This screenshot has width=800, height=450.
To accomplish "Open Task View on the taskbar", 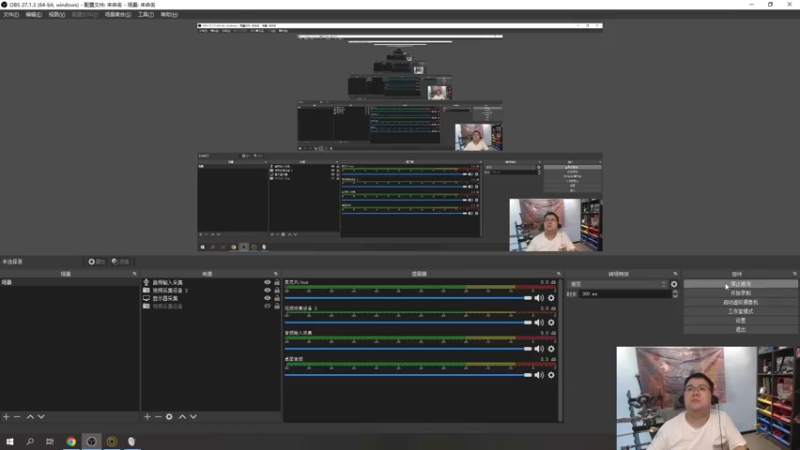I will pos(49,441).
